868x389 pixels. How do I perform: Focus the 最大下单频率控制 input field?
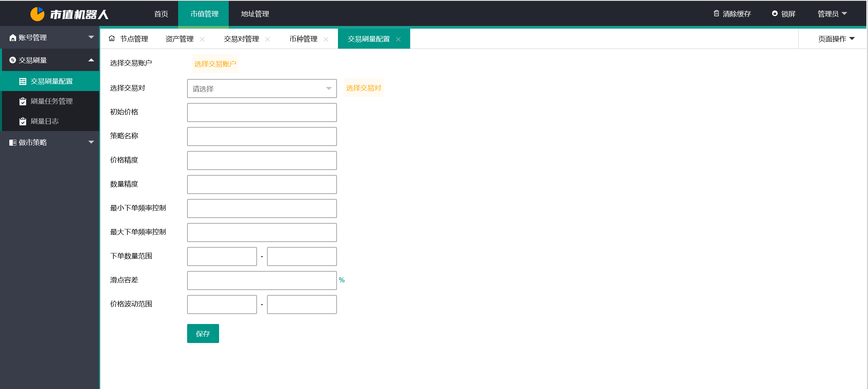tap(262, 232)
